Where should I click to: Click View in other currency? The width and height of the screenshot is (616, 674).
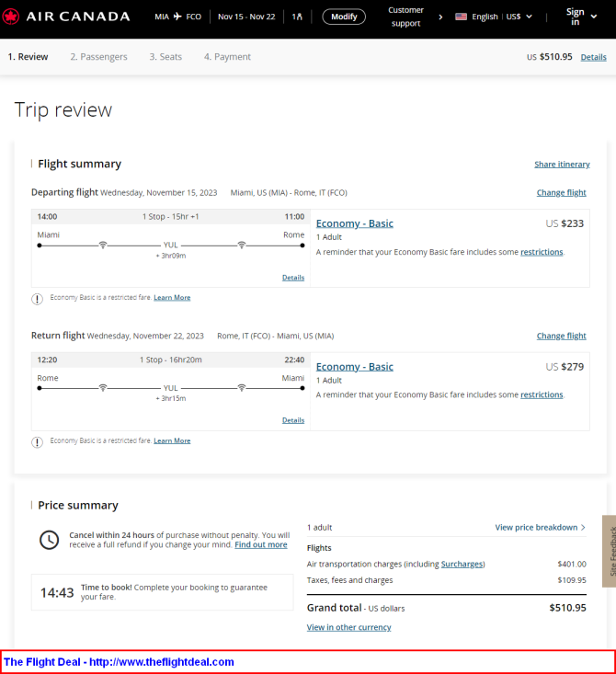(x=349, y=627)
